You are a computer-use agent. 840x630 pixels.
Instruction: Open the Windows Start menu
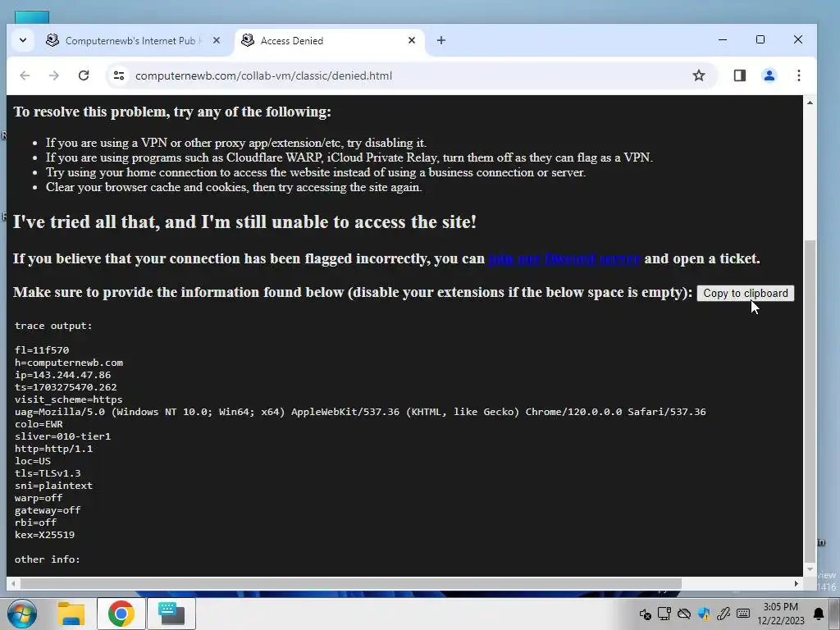click(x=22, y=614)
